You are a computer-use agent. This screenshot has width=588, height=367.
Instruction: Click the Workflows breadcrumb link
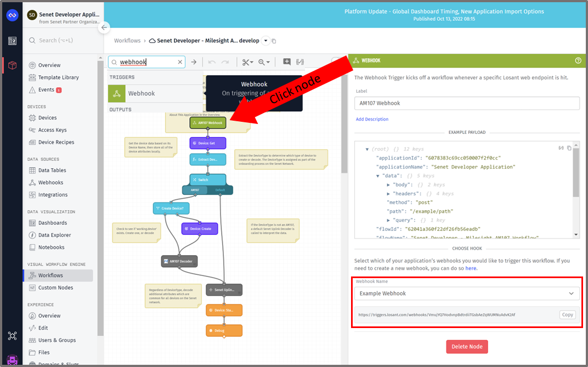(127, 41)
